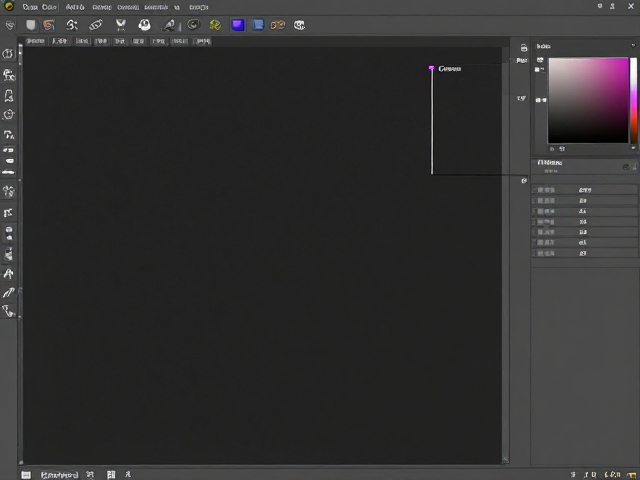Click the orange goggles-shaped toolbar icon
The image size is (640, 480).
pyautogui.click(x=278, y=25)
